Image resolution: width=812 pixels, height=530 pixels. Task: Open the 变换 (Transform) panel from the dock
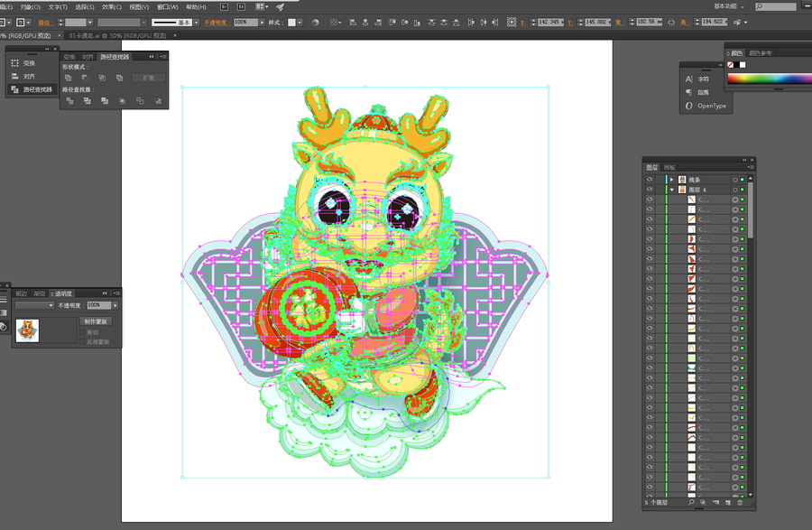click(23, 63)
